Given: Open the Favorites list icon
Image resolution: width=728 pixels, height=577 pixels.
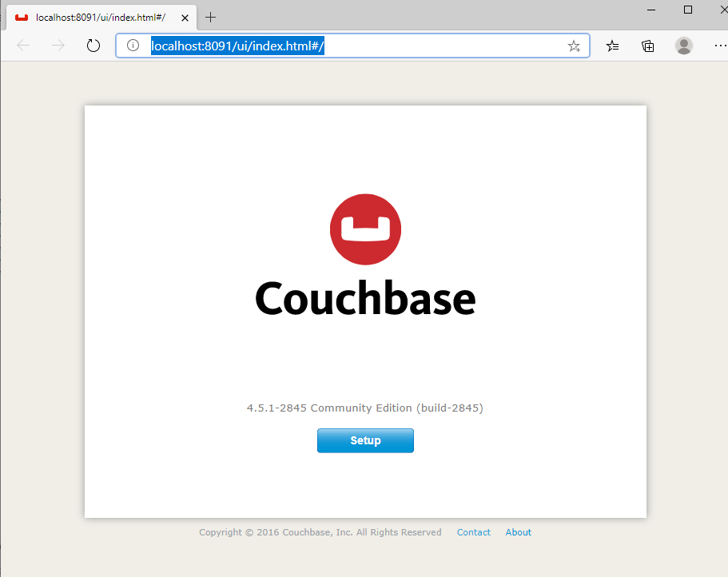Looking at the screenshot, I should 612,46.
